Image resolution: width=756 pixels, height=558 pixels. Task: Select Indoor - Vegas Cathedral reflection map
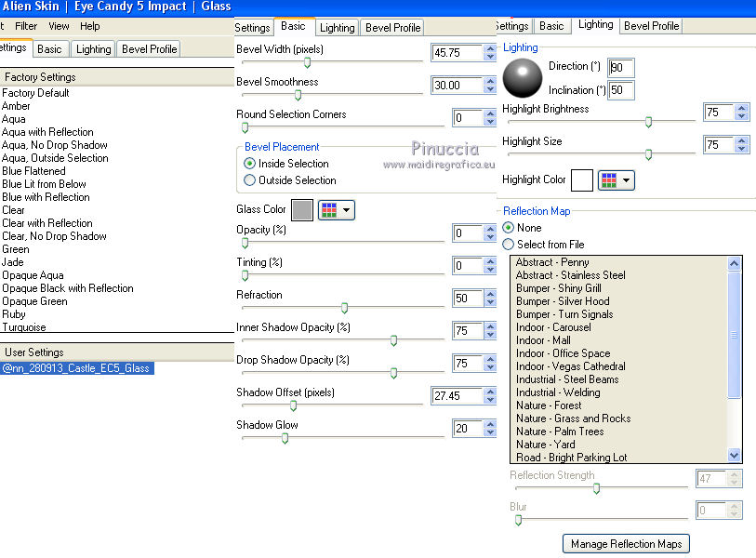570,366
